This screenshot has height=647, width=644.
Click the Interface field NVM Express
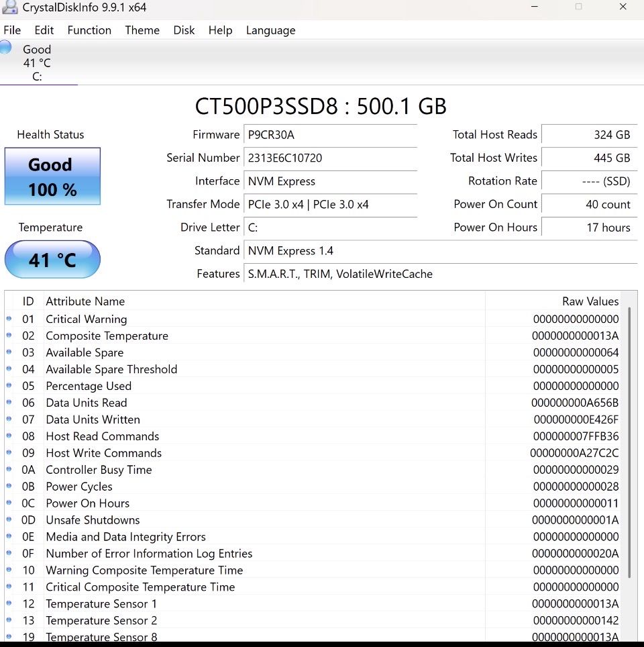coord(331,181)
